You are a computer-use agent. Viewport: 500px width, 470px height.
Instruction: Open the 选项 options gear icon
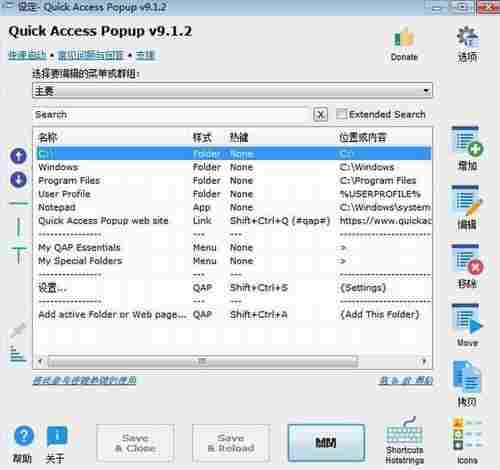click(x=468, y=36)
